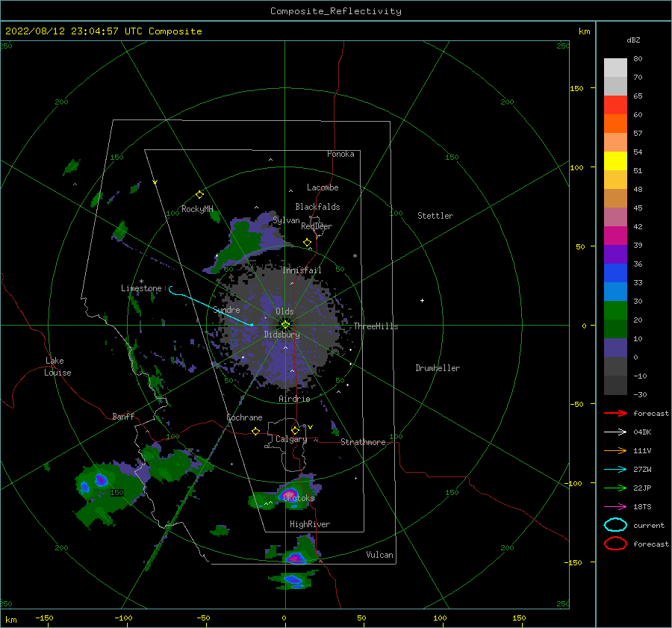Image resolution: width=672 pixels, height=628 pixels.
Task: Click the Airdrie label
Action: [x=294, y=399]
